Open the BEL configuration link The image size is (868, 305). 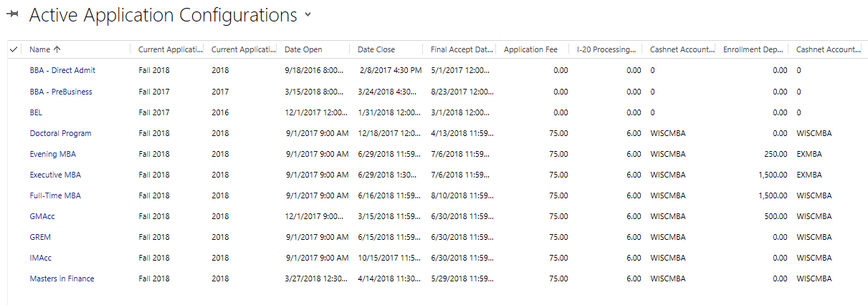pyautogui.click(x=36, y=112)
